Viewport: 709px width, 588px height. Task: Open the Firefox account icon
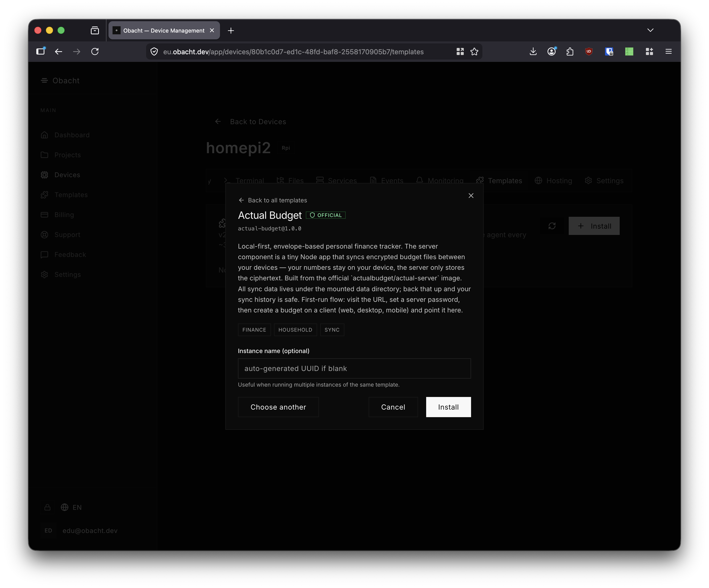[x=551, y=51]
